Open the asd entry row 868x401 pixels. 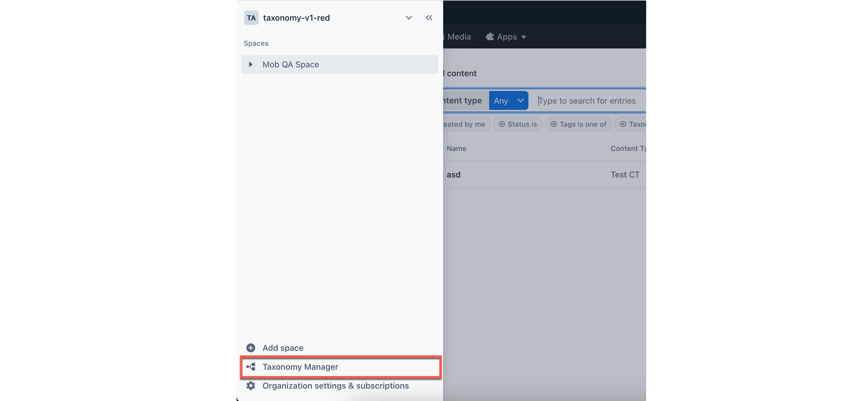coord(453,175)
